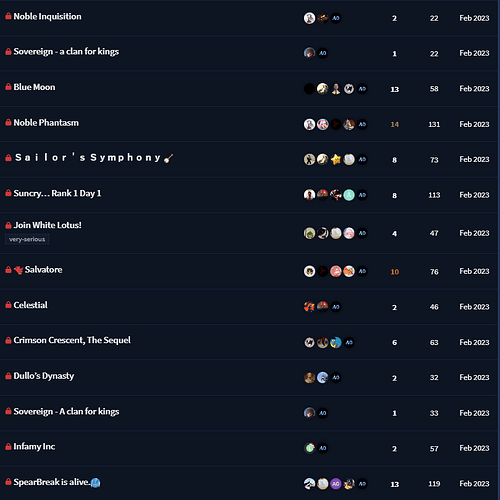This screenshot has width=500, height=500.
Task: Click the pink avatar in Join White Lotus row
Action: (x=349, y=233)
